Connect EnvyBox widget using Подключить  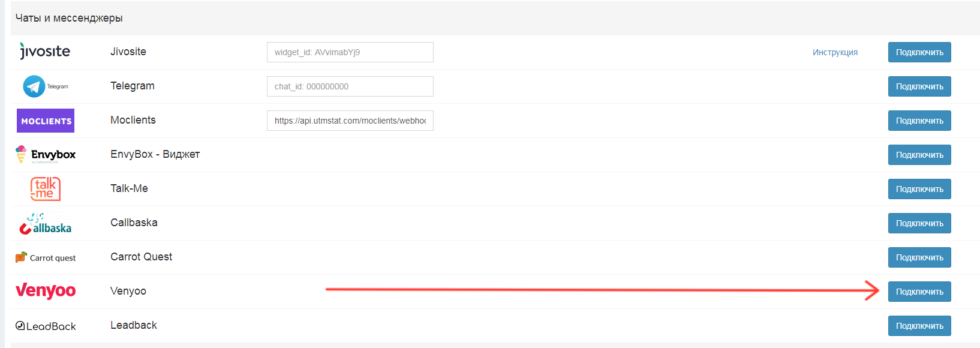tap(919, 155)
